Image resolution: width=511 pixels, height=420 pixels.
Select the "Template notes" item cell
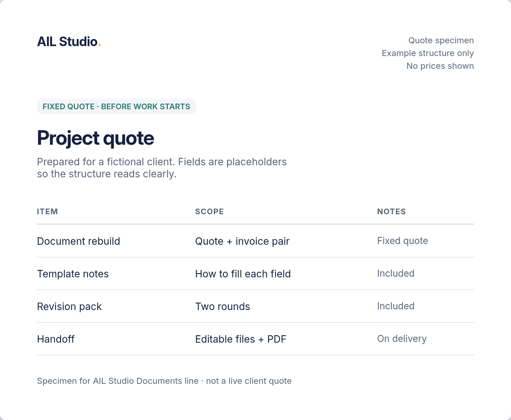coord(73,274)
